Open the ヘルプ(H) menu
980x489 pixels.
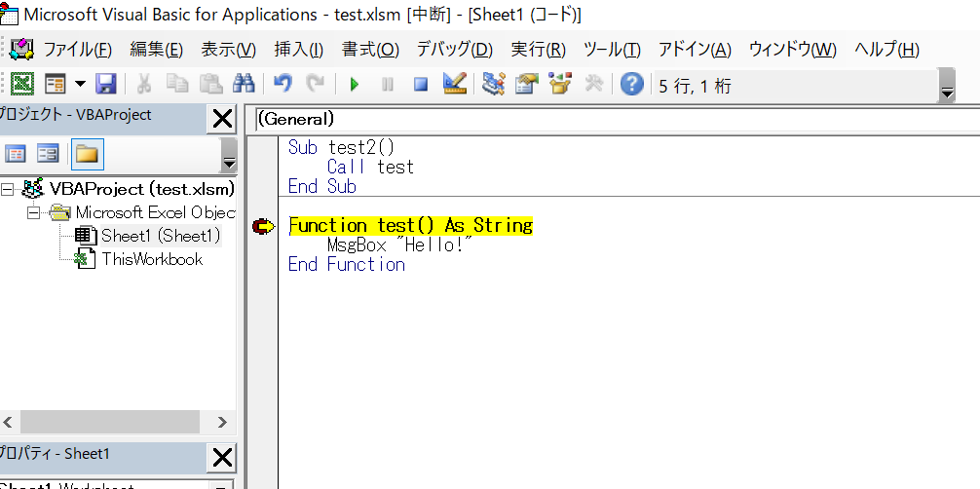pos(886,50)
